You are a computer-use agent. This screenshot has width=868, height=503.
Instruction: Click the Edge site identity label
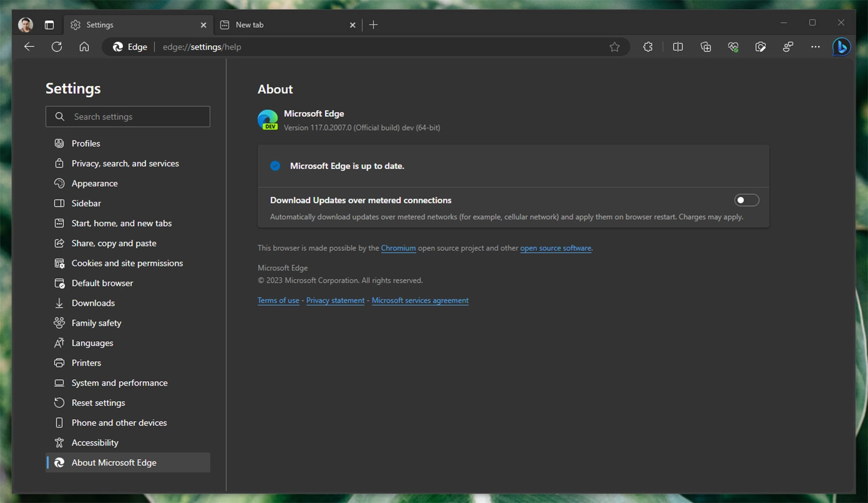tap(130, 47)
